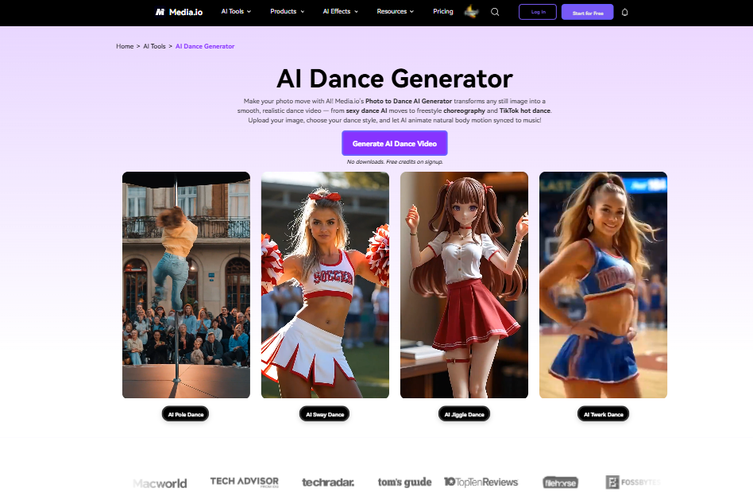Image resolution: width=753 pixels, height=500 pixels.
Task: Select the AI Jiggle Dance label
Action: [x=464, y=414]
